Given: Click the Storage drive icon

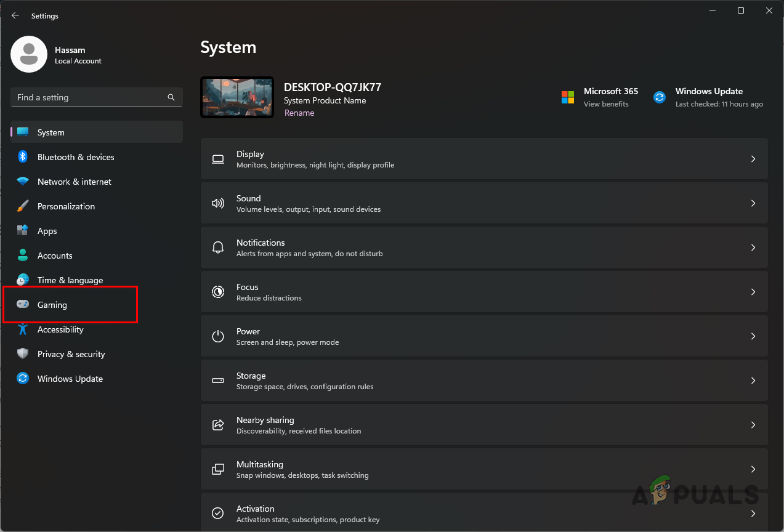Looking at the screenshot, I should point(218,381).
